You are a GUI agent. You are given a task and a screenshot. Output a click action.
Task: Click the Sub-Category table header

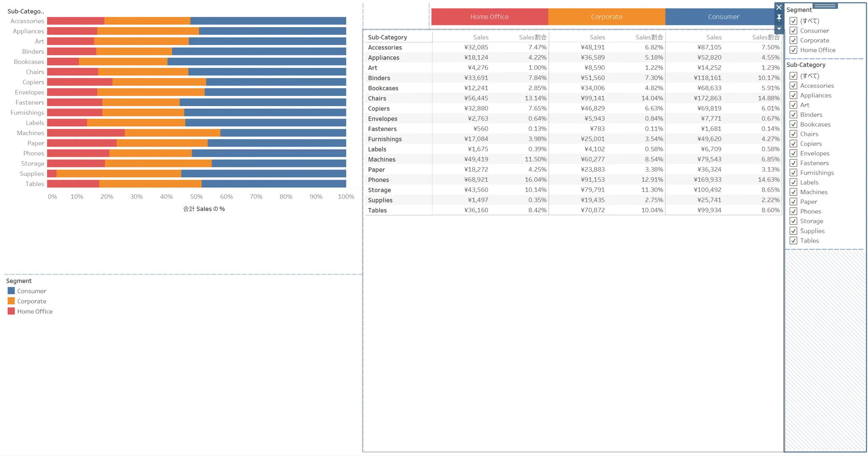pos(387,37)
